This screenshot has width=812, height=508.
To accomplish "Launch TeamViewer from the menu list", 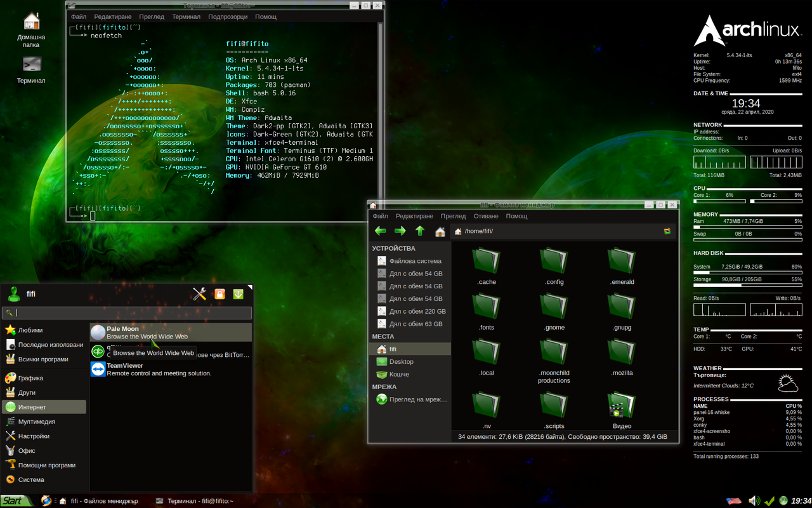I will pos(171,369).
